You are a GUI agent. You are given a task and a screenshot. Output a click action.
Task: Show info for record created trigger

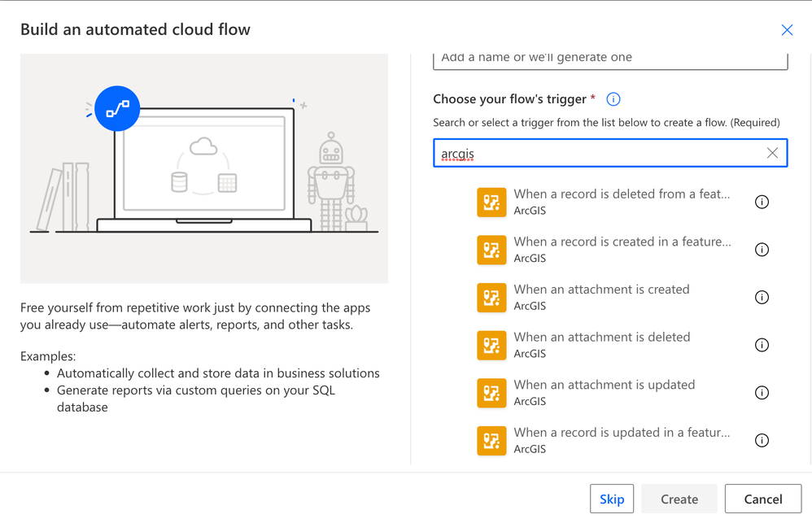[x=762, y=250]
